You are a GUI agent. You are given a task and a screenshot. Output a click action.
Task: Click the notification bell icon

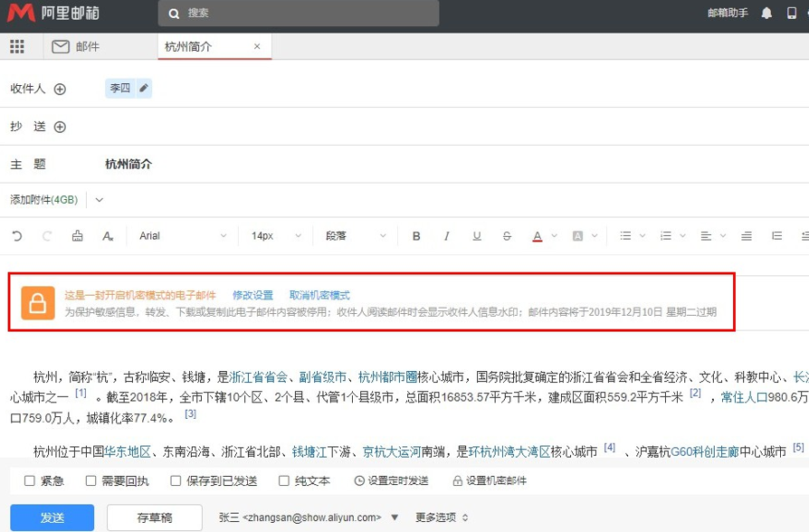[x=766, y=13]
